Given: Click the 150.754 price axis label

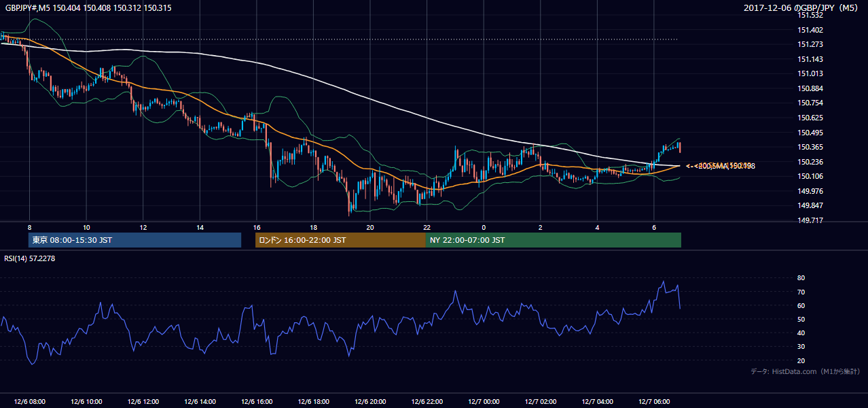Looking at the screenshot, I should coord(810,103).
